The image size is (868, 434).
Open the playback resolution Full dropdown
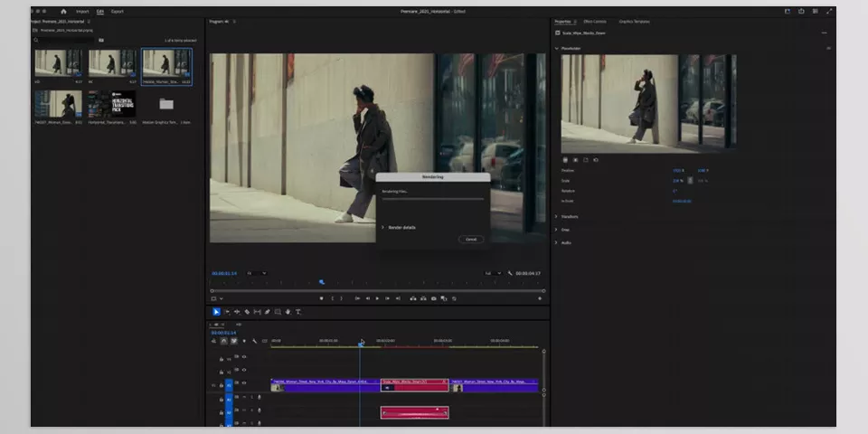(x=493, y=273)
